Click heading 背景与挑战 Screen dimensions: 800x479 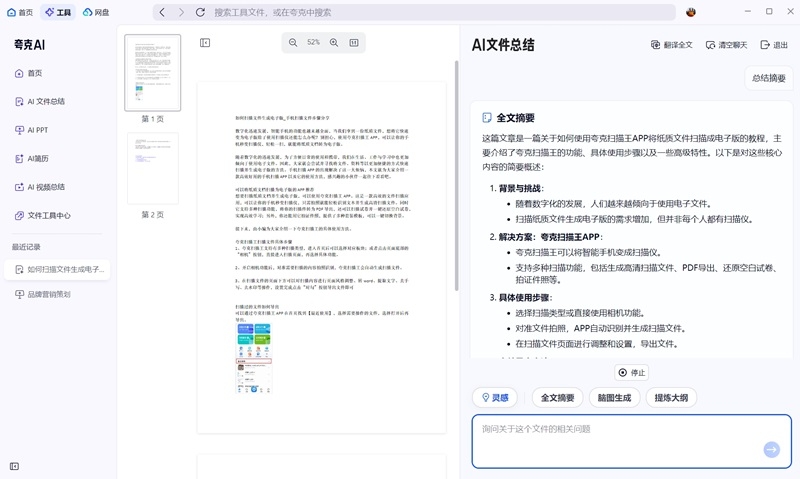(x=521, y=188)
